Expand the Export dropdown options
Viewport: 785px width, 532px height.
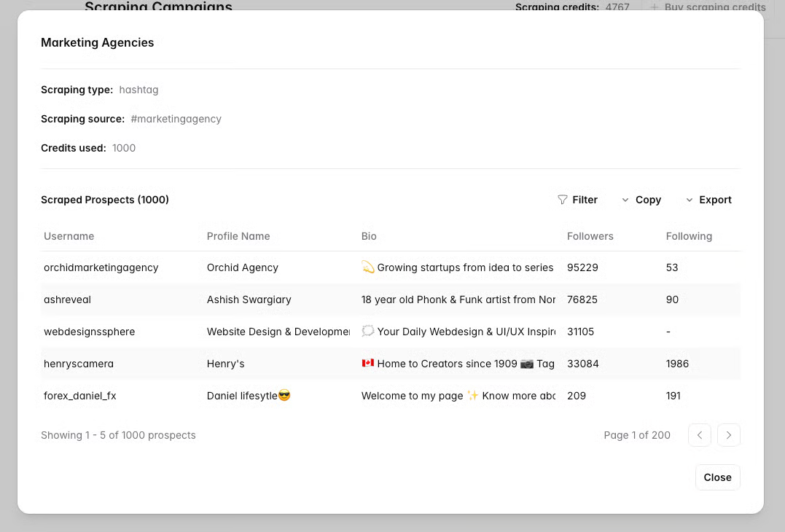[708, 200]
